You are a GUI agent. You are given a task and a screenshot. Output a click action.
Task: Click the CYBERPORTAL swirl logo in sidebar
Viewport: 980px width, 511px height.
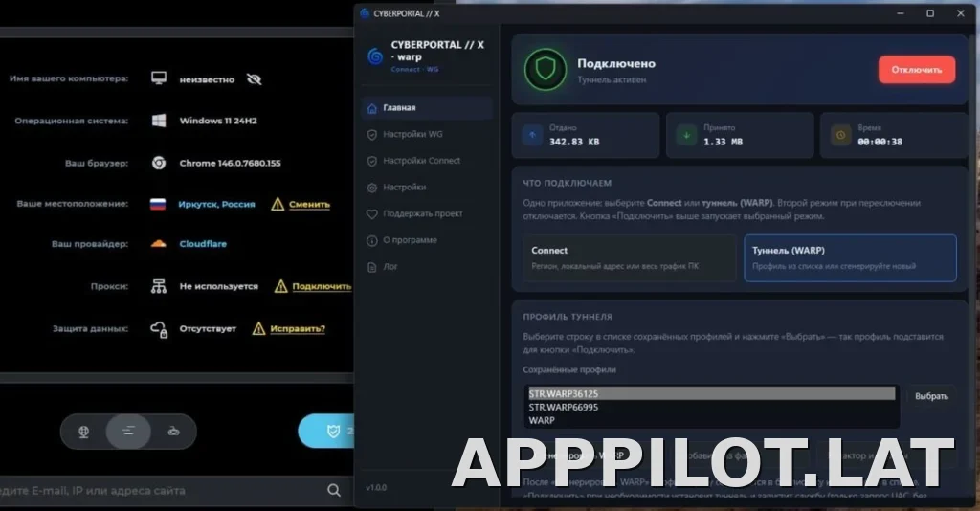(x=375, y=56)
